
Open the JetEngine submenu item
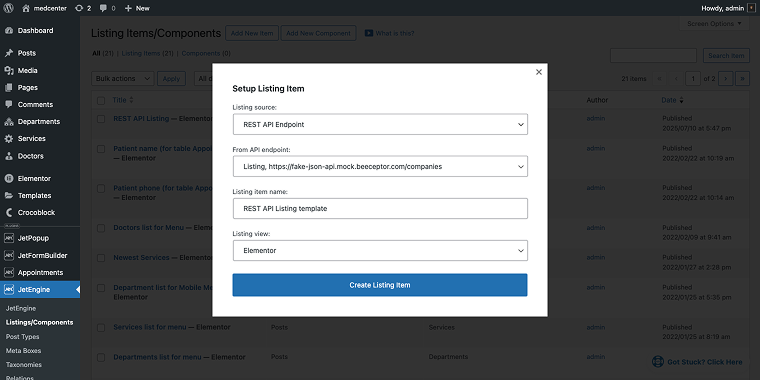point(21,308)
